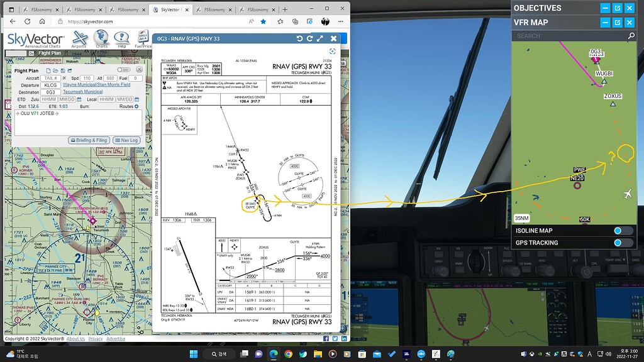Toggle the GPS TRACKING switch
644x362 pixels.
623,243
